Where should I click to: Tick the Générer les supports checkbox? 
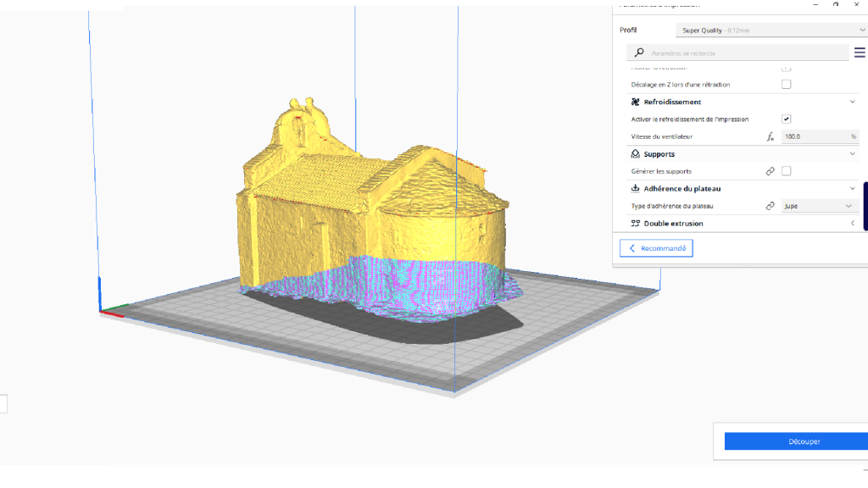[x=786, y=171]
